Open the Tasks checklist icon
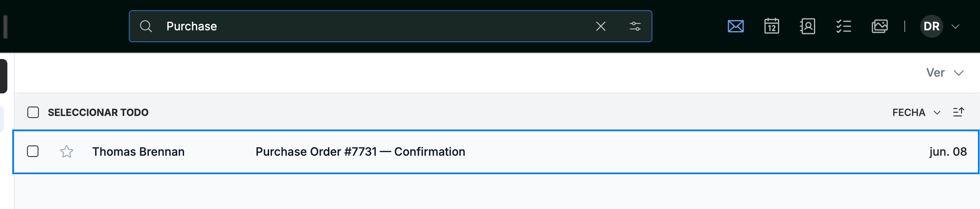The height and width of the screenshot is (209, 980). (843, 26)
